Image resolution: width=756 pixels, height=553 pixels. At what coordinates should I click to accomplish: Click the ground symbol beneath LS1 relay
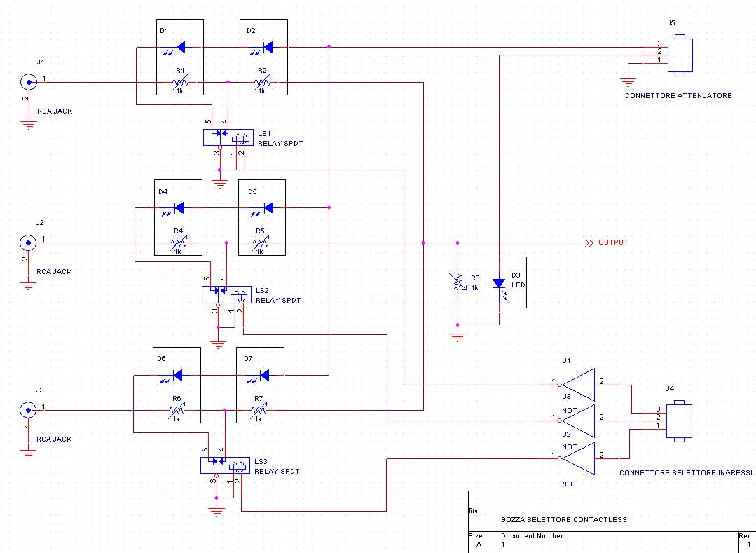tap(220, 184)
